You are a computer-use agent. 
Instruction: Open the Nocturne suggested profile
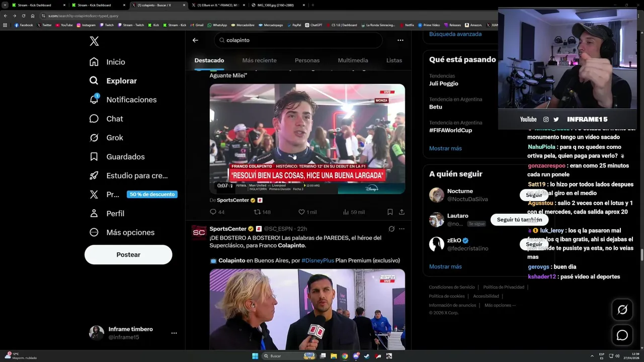click(x=460, y=191)
